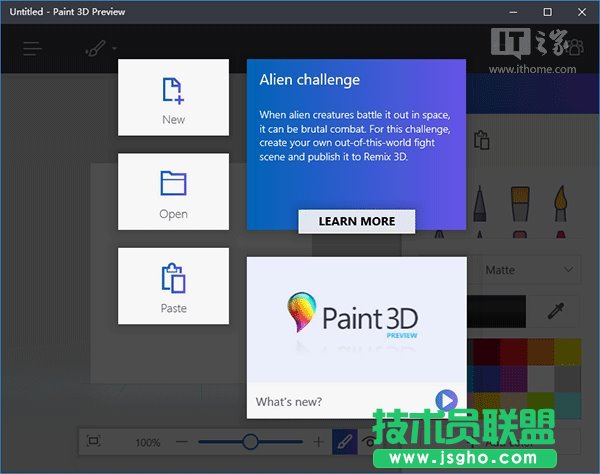Click the LEARN MORE button
Viewport: 600px width, 474px height.
(357, 221)
